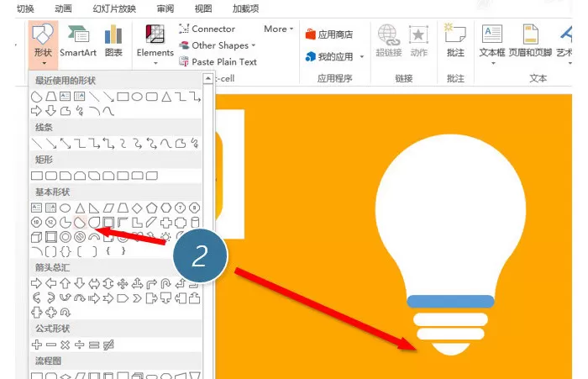Select the octagon shape labeled 8
588x379 pixels.
194,208
